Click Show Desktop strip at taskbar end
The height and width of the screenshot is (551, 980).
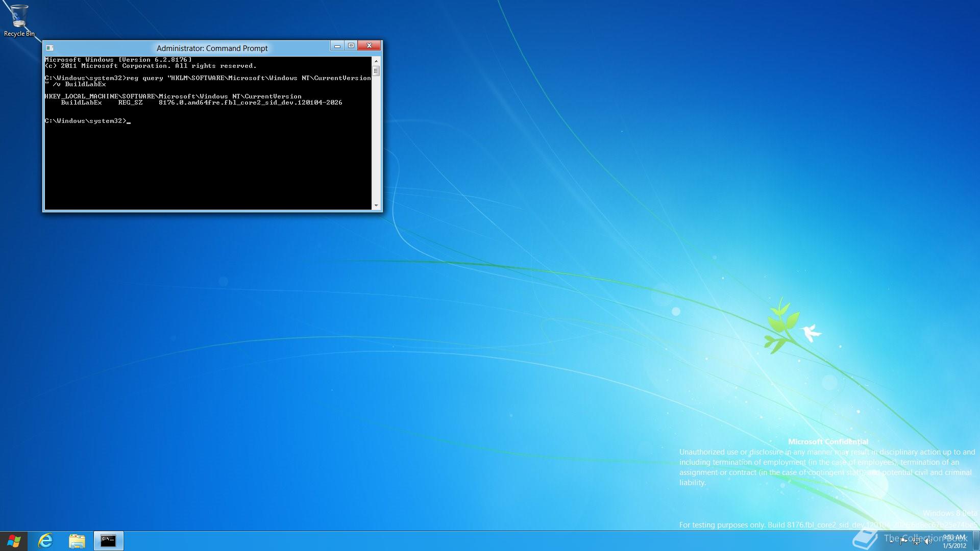(976, 541)
